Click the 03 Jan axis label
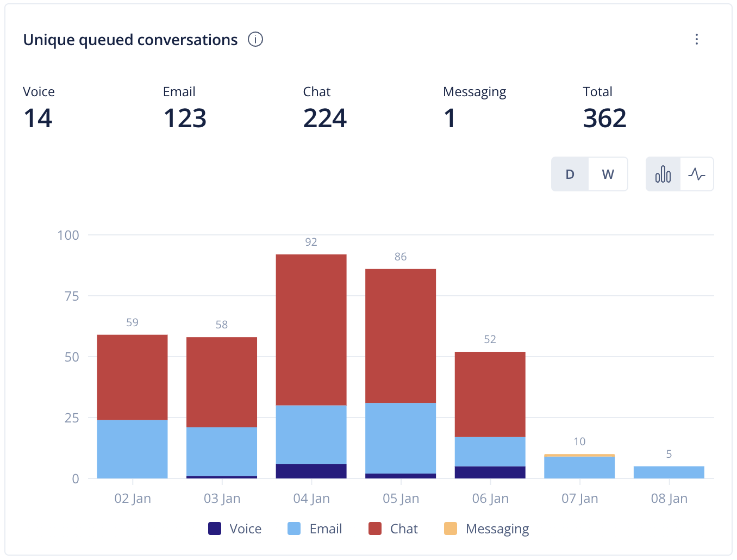 (x=222, y=499)
